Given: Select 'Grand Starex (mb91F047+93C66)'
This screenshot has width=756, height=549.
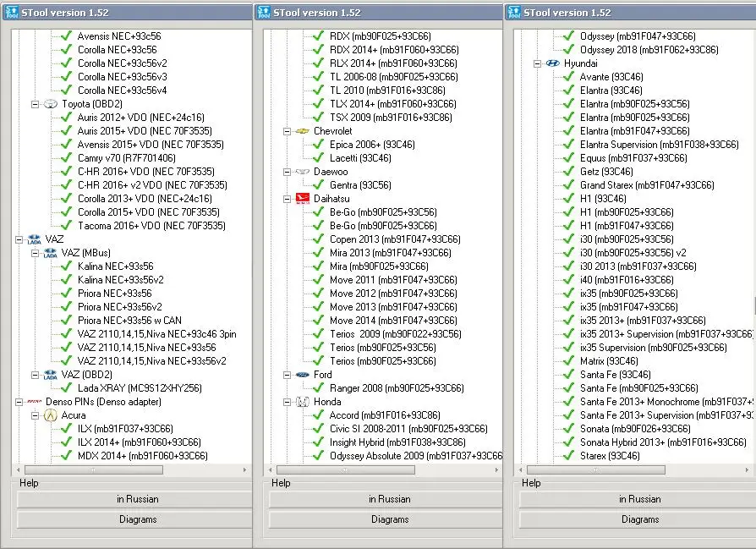Looking at the screenshot, I should 647,185.
